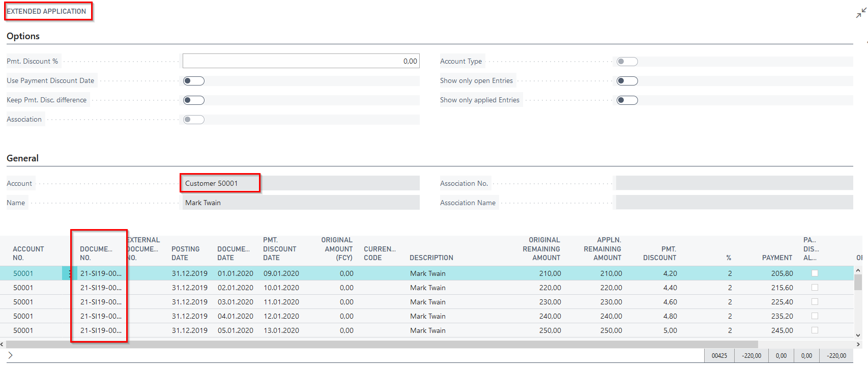Toggle Use Payment Discount Date switch

click(194, 81)
